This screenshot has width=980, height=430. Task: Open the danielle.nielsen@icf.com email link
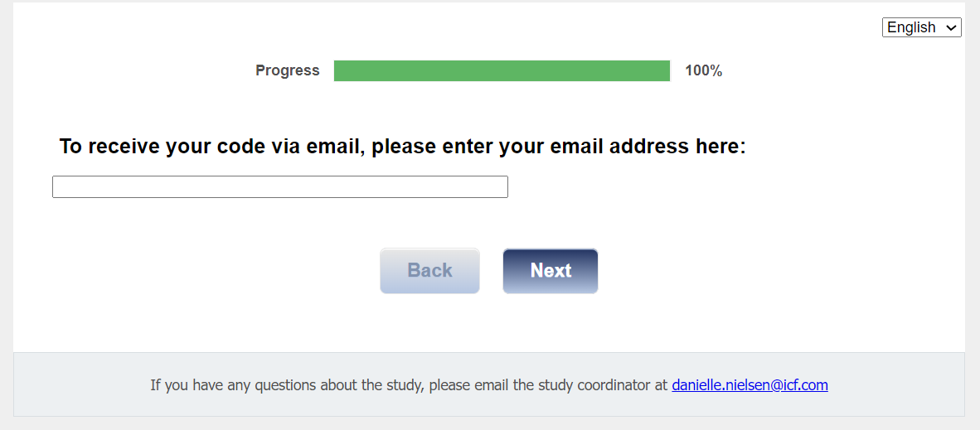[750, 384]
